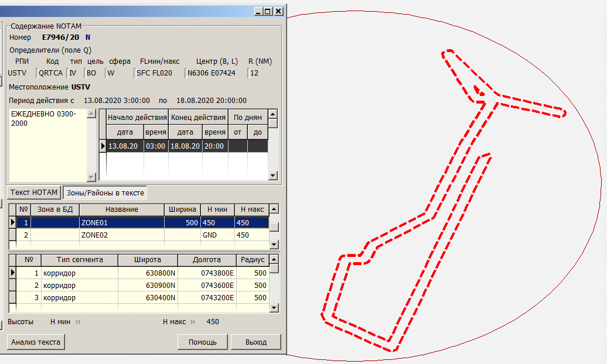Screen dimensions: 607x364
Task: Select the ZONE01 row in zones table
Action: 122,223
